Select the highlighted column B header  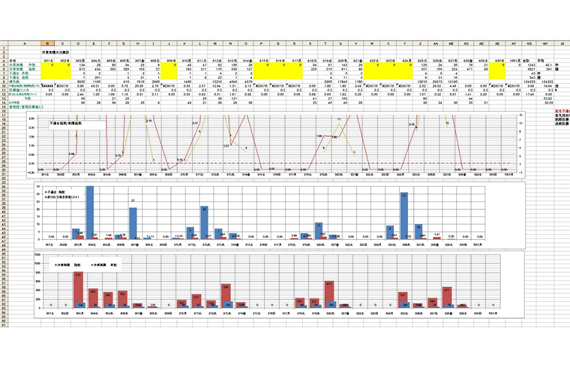48,44
